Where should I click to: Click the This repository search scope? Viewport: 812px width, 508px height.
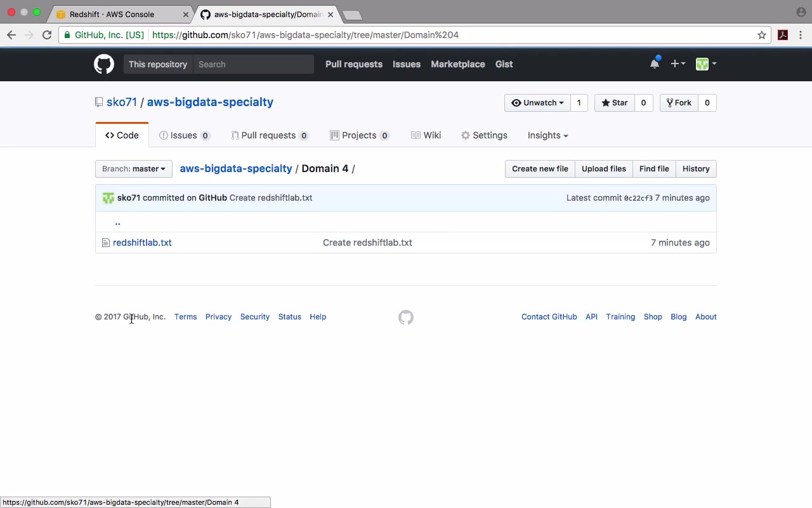(x=158, y=64)
